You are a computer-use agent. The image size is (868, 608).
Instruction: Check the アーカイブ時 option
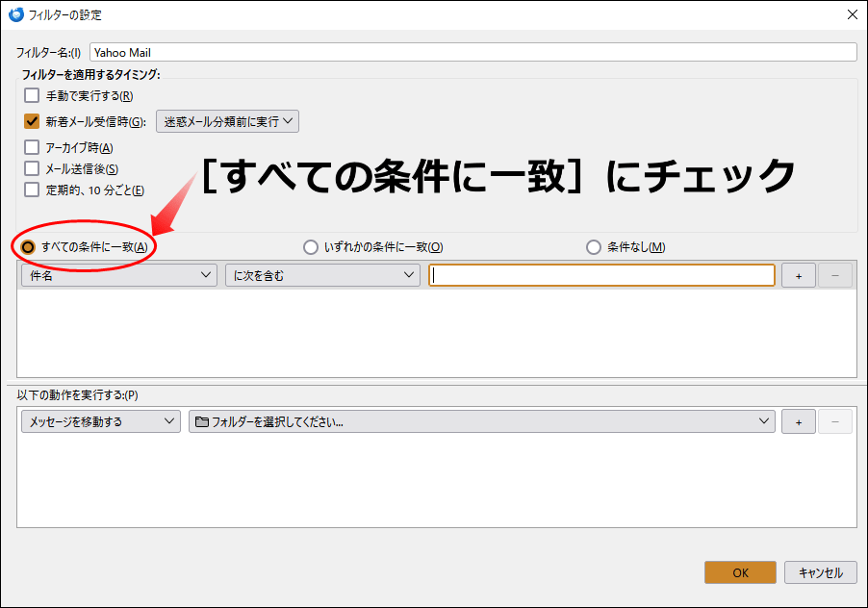pyautogui.click(x=32, y=147)
